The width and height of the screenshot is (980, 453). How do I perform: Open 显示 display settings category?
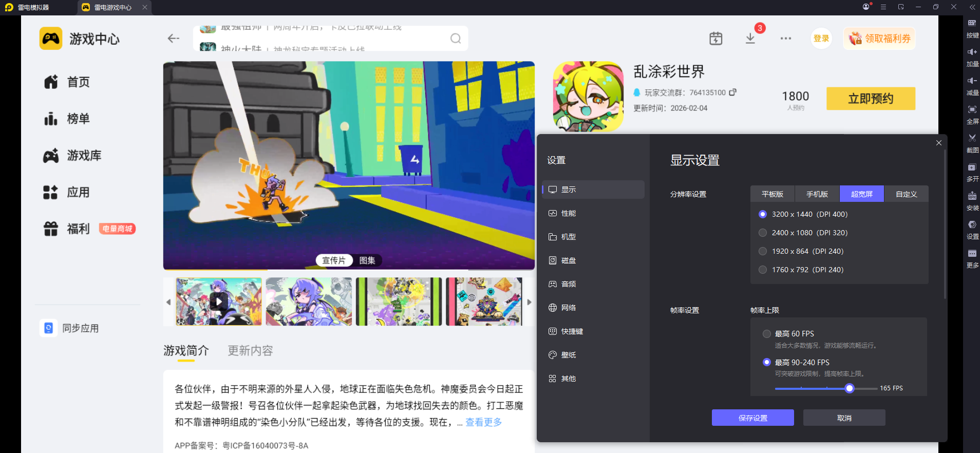coord(593,190)
